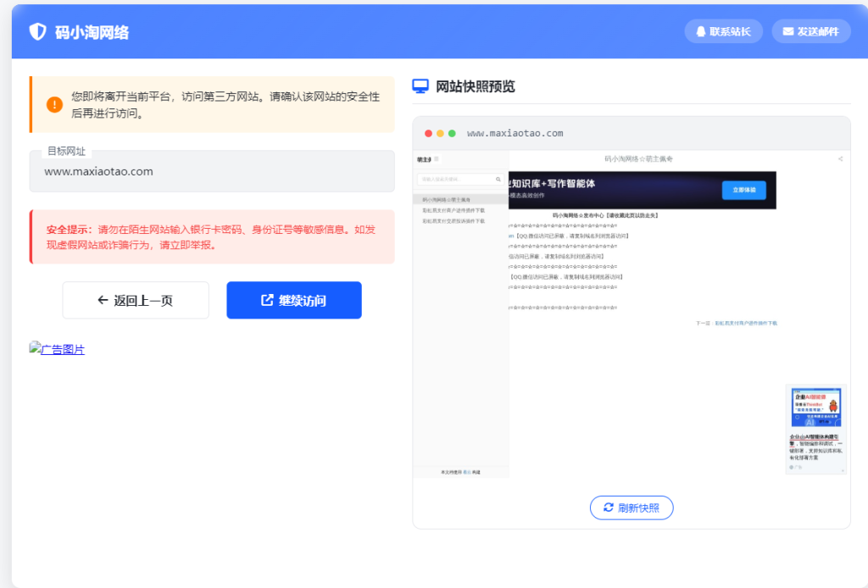Click the 企鹅AI advertisement thumbnail

tap(815, 406)
